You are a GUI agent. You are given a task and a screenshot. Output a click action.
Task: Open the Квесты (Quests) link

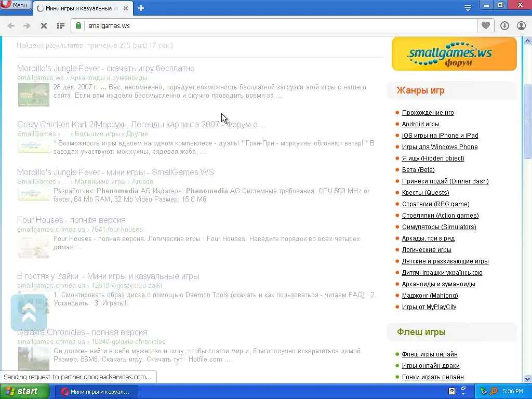click(x=425, y=193)
